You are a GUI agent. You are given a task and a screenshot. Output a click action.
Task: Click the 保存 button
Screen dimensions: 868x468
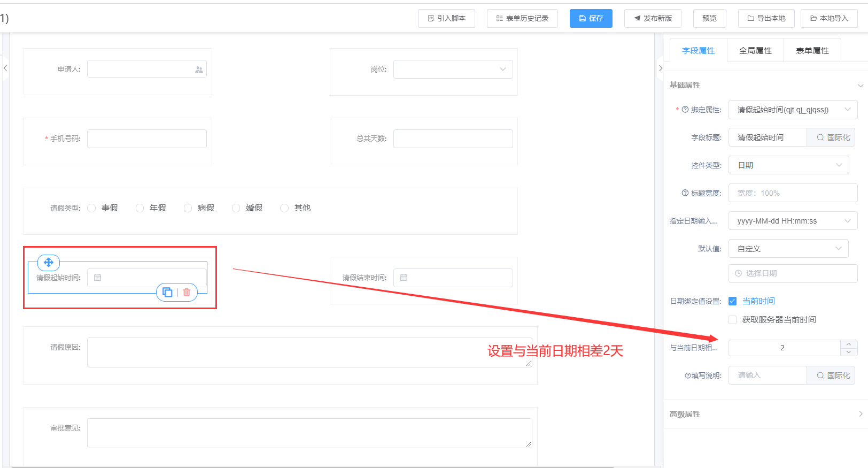click(591, 18)
